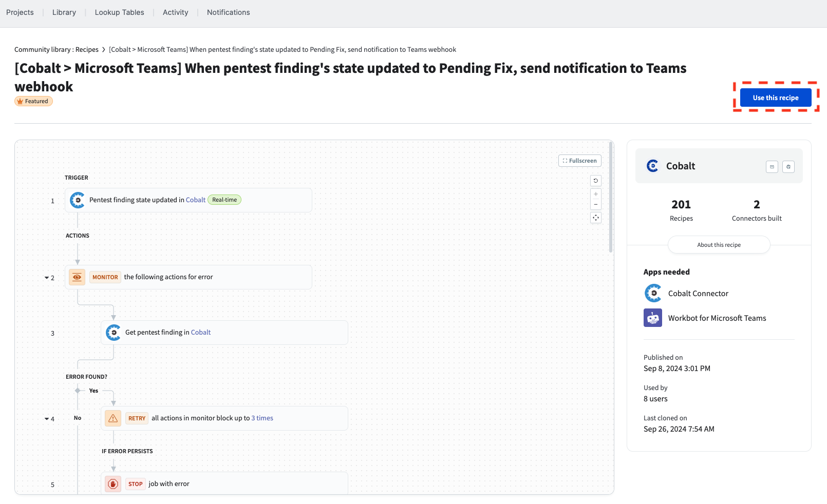Open the Cobalt link in trigger step
The width and height of the screenshot is (827, 504).
pos(196,200)
